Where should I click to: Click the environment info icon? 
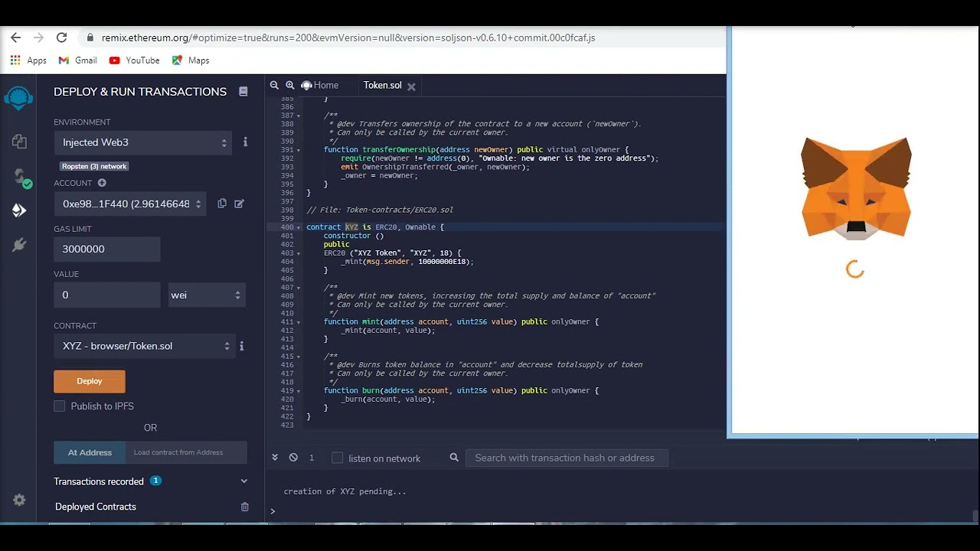pyautogui.click(x=245, y=142)
